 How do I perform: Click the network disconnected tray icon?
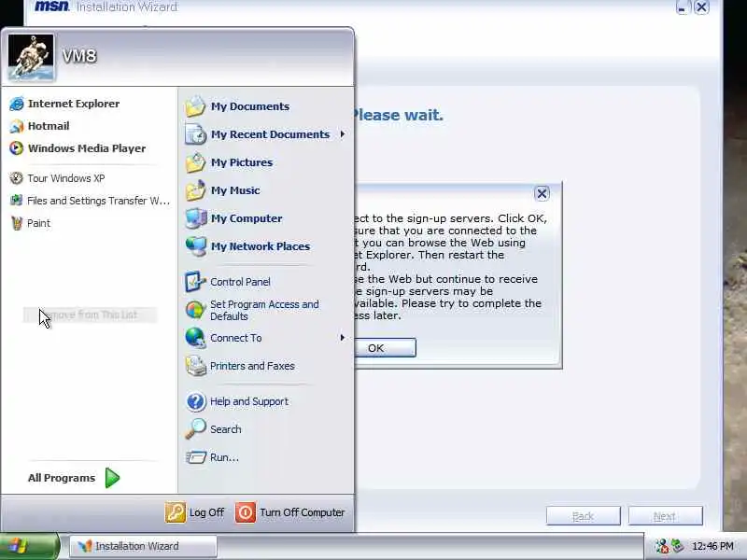click(661, 546)
